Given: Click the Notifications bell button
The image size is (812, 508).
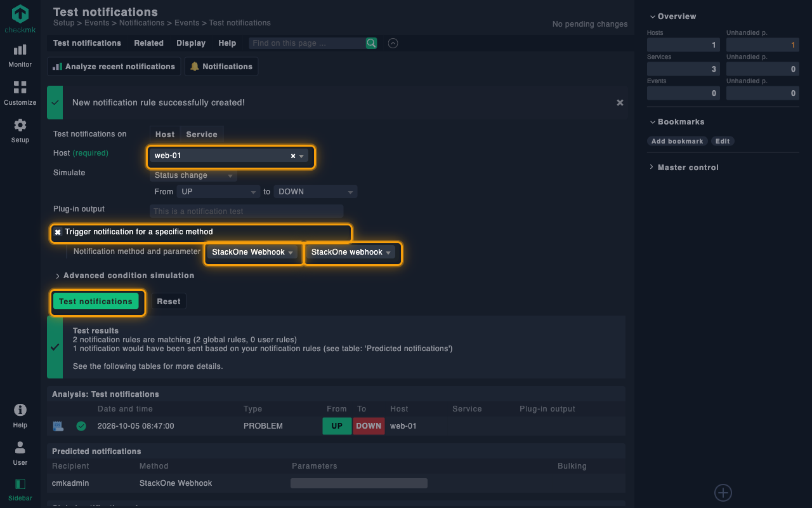Looking at the screenshot, I should point(221,67).
